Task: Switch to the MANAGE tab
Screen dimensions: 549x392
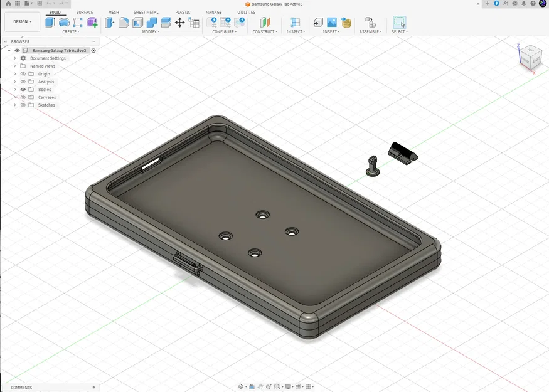Action: (x=213, y=12)
